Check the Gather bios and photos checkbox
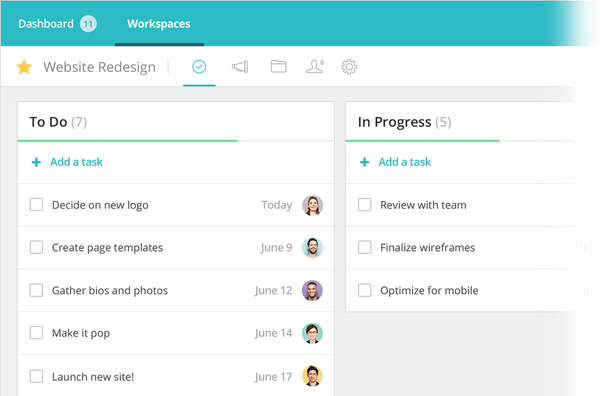The height and width of the screenshot is (396, 600). point(36,290)
